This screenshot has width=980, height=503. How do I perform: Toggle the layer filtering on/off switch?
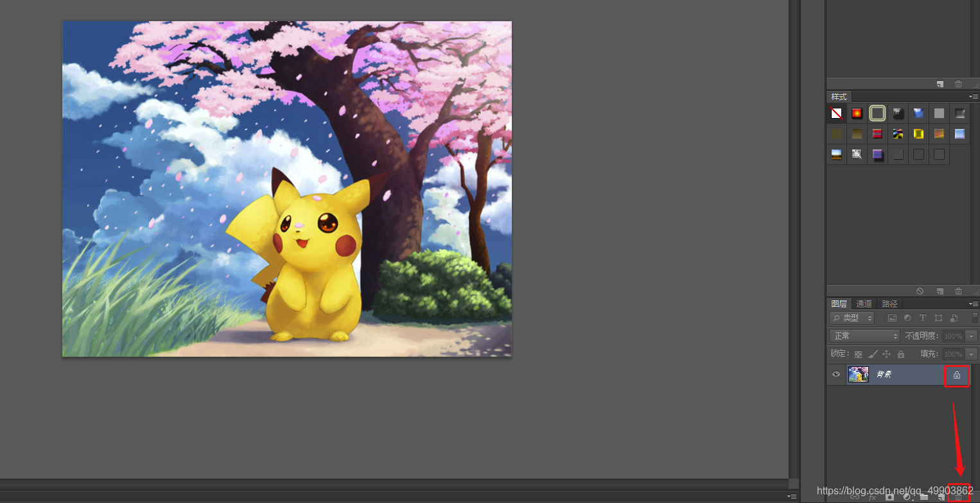point(975,318)
